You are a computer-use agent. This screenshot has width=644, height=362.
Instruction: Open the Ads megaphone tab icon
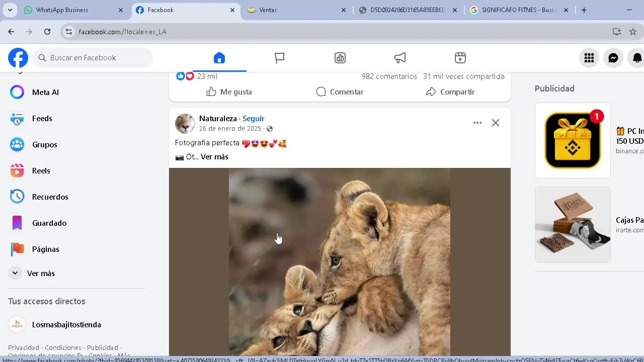[x=400, y=58]
